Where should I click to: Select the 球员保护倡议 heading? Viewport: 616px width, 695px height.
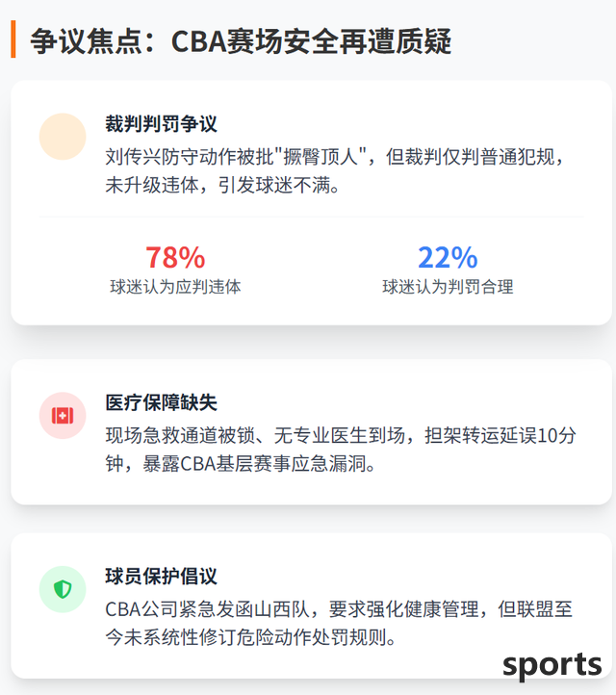[x=161, y=577]
